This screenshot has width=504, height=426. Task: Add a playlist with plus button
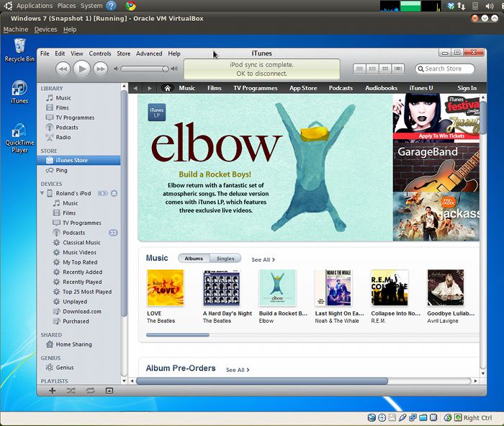(52, 391)
